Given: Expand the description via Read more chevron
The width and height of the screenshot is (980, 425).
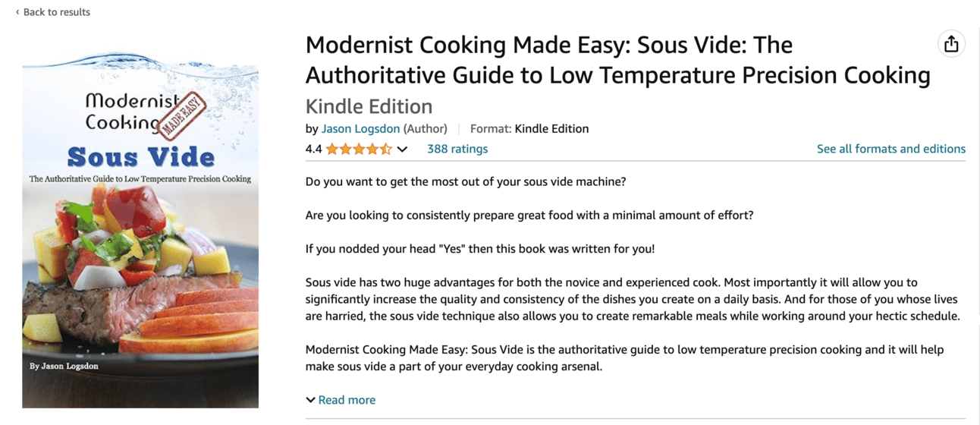Looking at the screenshot, I should pos(310,400).
